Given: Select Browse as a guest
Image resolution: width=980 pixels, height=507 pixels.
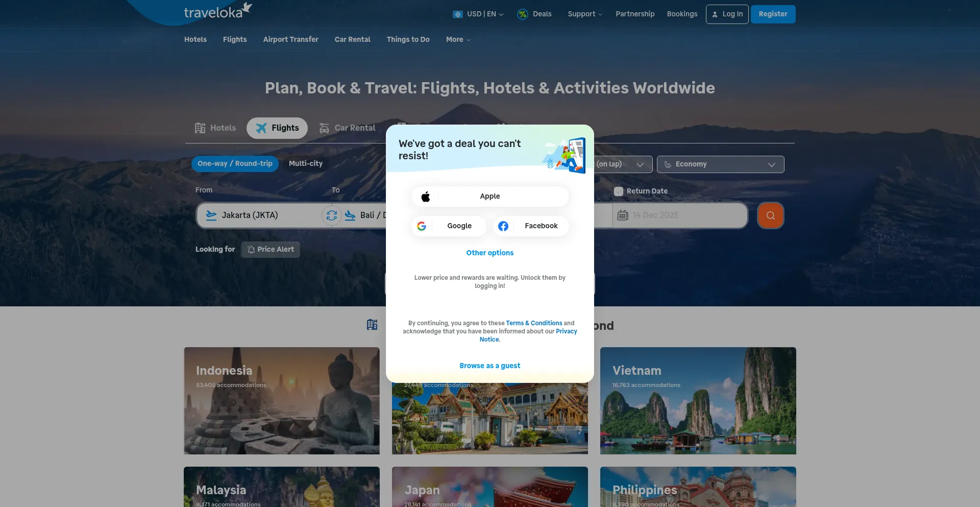Looking at the screenshot, I should 489,366.
